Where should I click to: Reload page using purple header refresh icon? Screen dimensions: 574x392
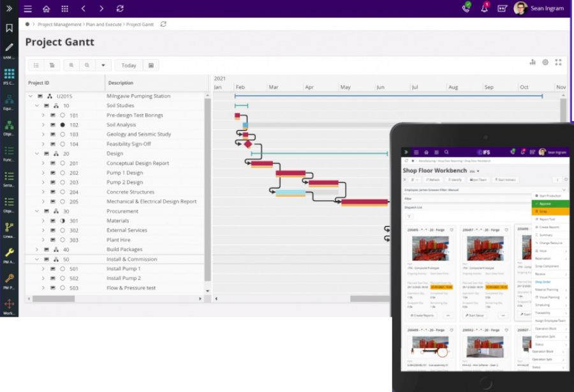tap(120, 9)
